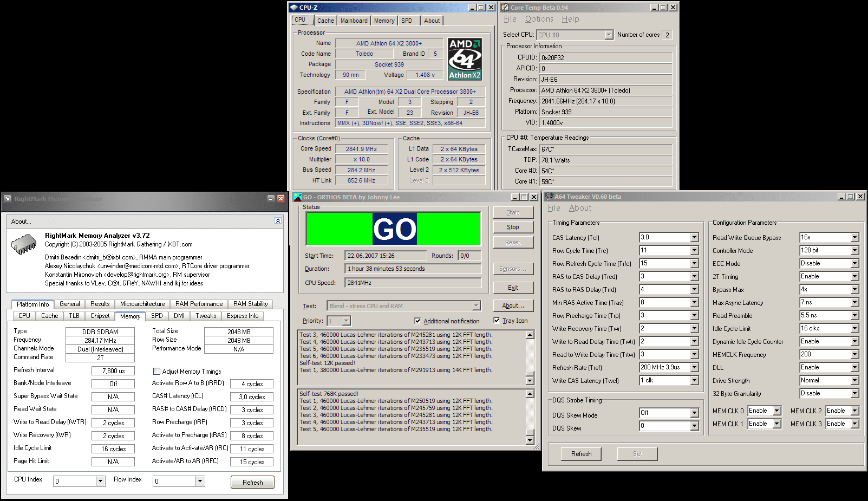Switch to the Mainboard tab in CPU-Z
The width and height of the screenshot is (868, 501).
[354, 21]
